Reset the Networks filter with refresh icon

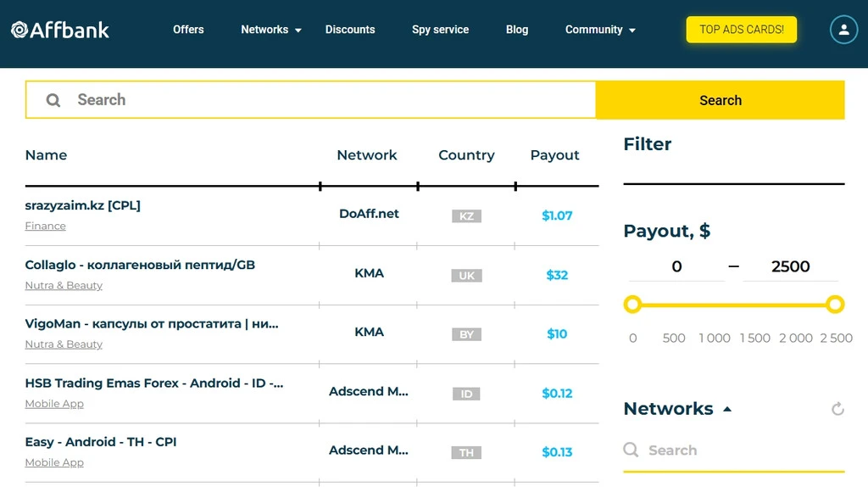837,409
